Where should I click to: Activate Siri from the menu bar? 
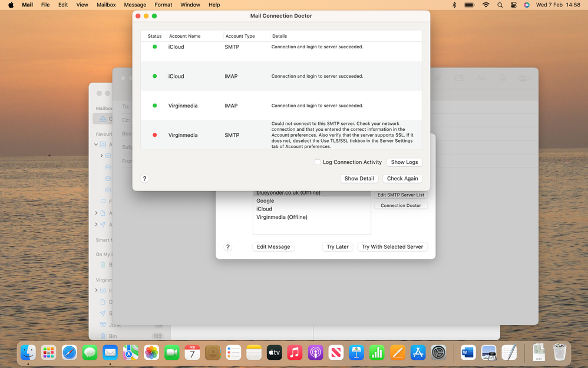coord(527,5)
